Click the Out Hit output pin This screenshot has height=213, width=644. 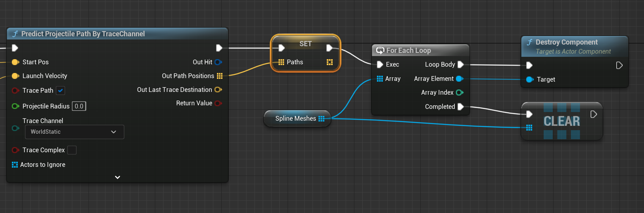pyautogui.click(x=218, y=62)
